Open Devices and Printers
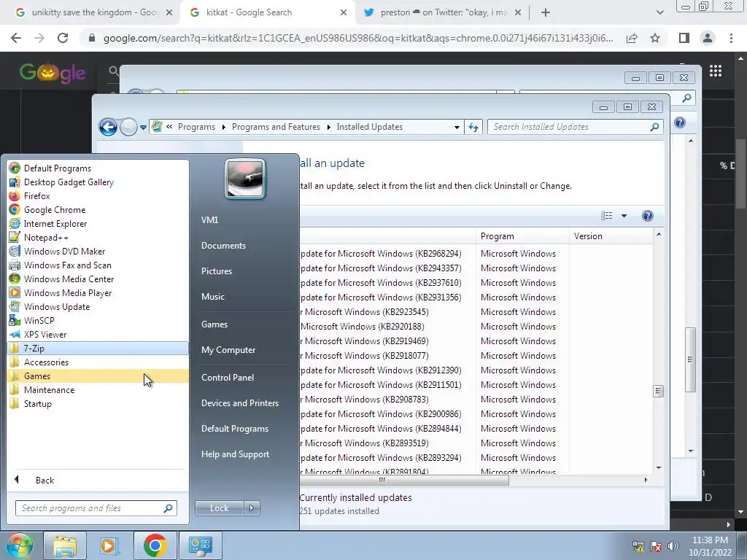Viewport: 747px width, 560px height. pyautogui.click(x=239, y=402)
